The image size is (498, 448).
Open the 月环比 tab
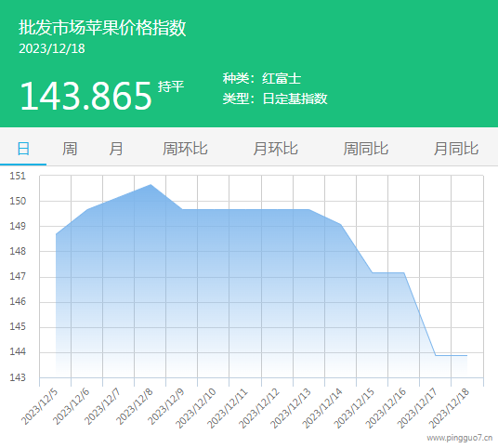pyautogui.click(x=275, y=149)
